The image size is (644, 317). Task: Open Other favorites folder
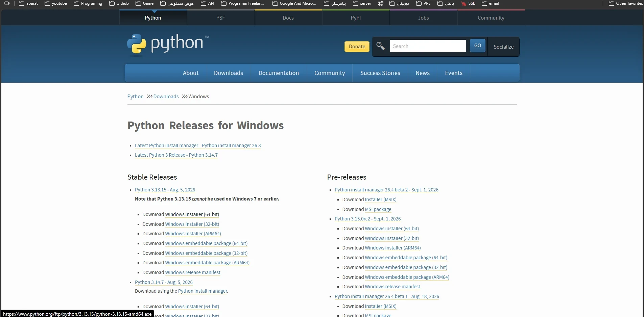click(x=626, y=3)
